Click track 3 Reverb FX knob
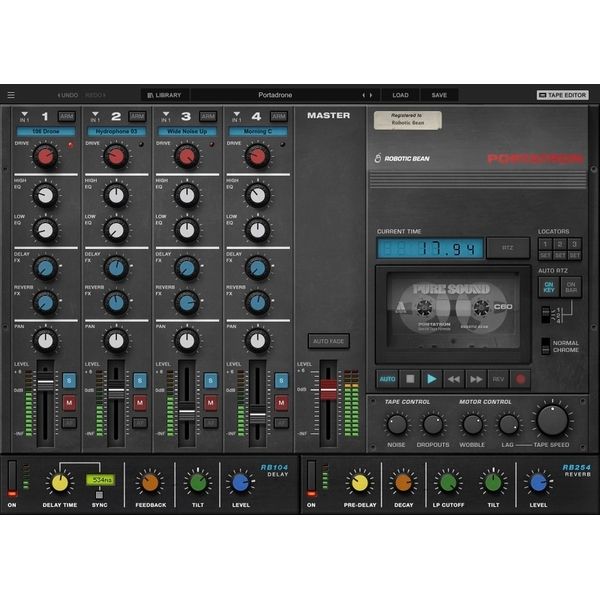The width and height of the screenshot is (600, 600). (187, 303)
